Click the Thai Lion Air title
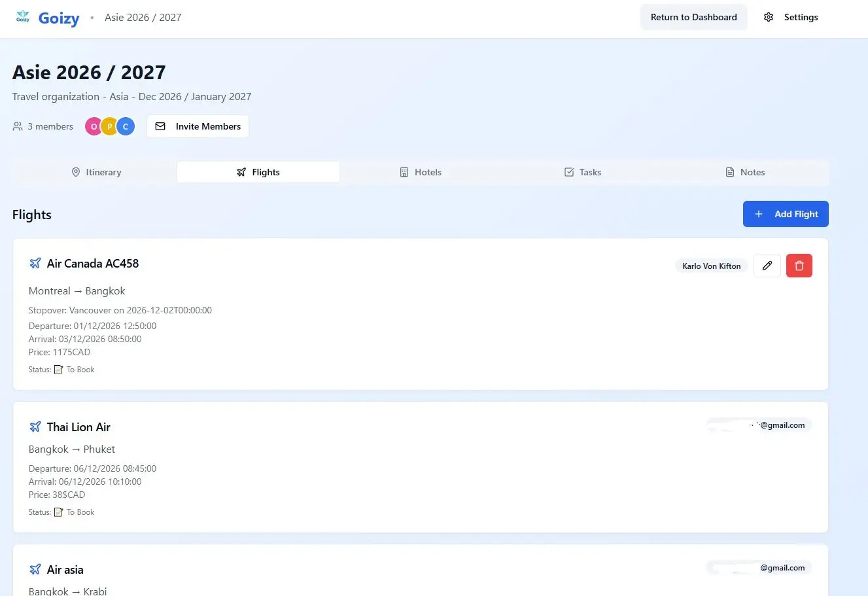868x596 pixels. coord(78,427)
